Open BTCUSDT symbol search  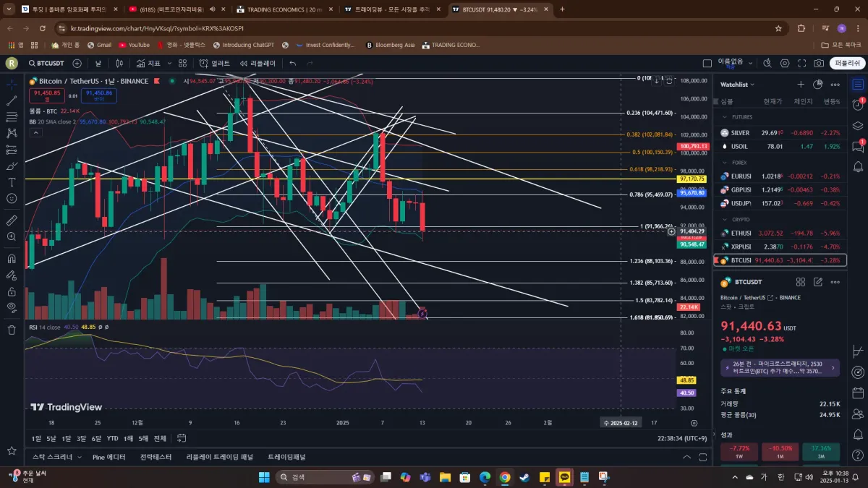pyautogui.click(x=48, y=64)
